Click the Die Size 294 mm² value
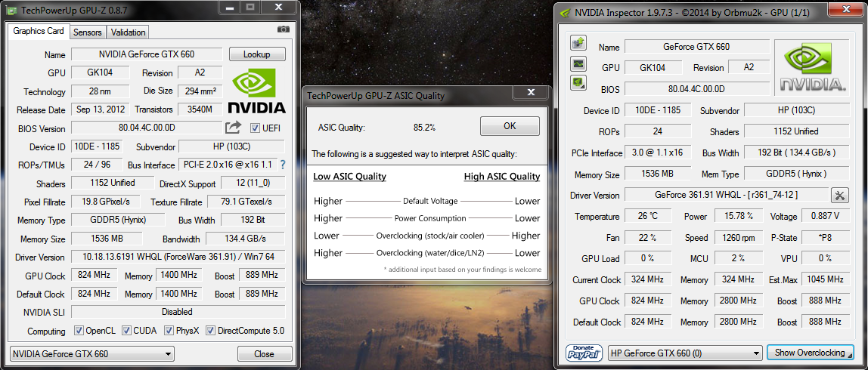Image resolution: width=868 pixels, height=370 pixels. [200, 91]
